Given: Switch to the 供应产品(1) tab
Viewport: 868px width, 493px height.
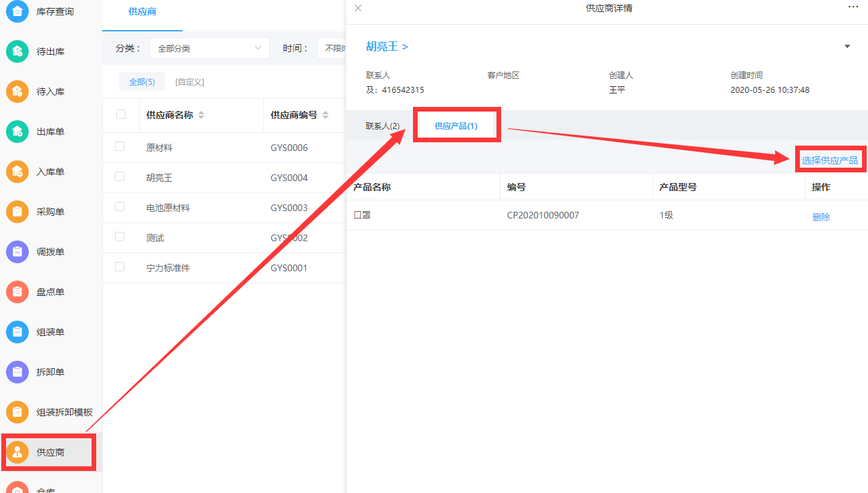Looking at the screenshot, I should click(456, 126).
